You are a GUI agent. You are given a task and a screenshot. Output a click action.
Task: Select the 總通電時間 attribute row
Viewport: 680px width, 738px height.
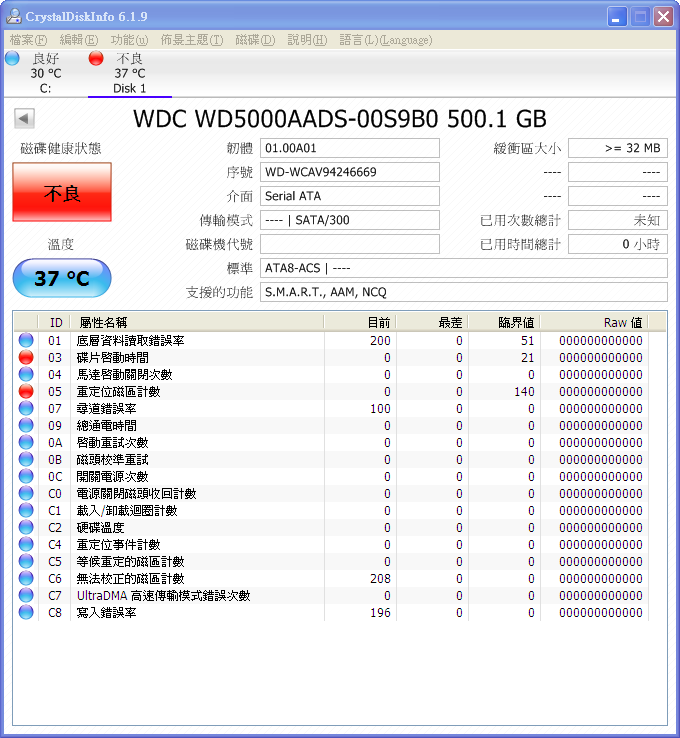(x=331, y=425)
